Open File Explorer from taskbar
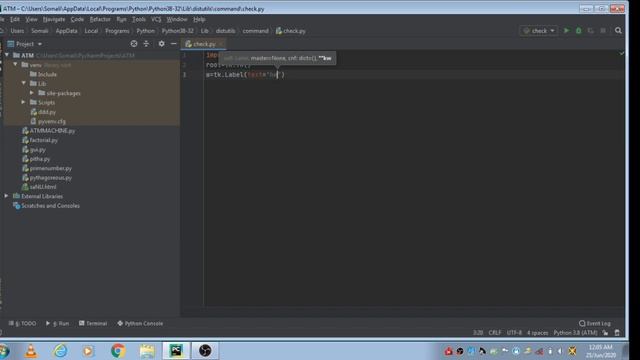Viewport: 640px width, 360px height. tap(147, 351)
